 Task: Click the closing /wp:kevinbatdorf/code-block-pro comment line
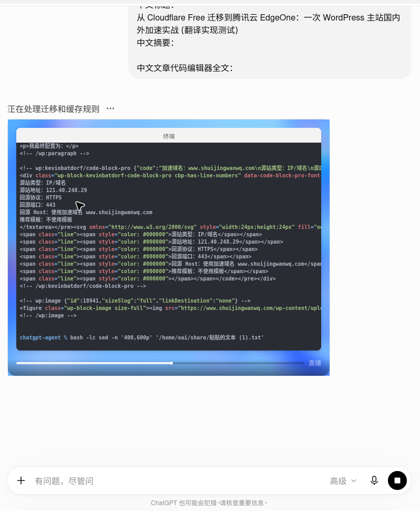click(83, 286)
